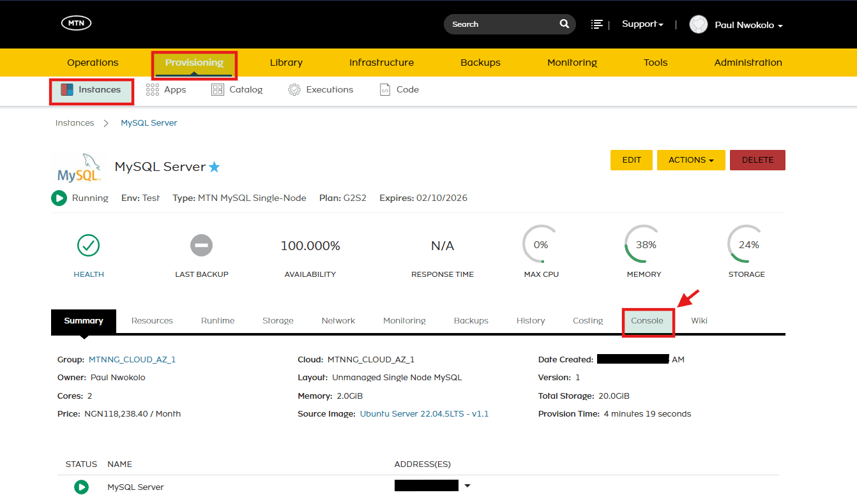Switch to the History tab
This screenshot has height=504, width=857.
531,321
